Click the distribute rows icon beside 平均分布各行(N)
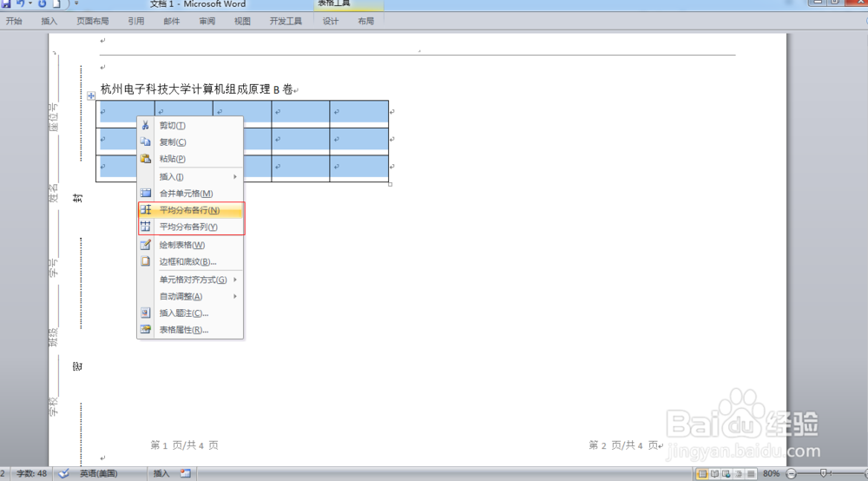Image resolution: width=868 pixels, height=481 pixels. [146, 210]
